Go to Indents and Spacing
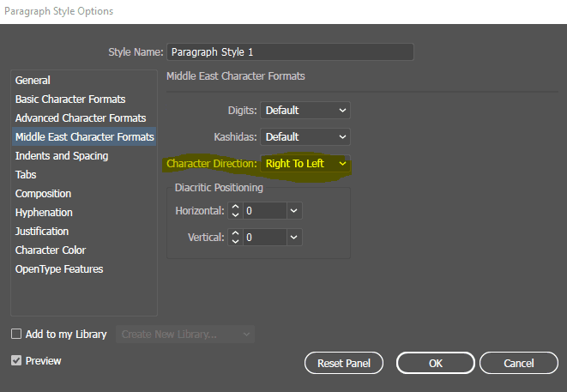This screenshot has width=567, height=392. pos(62,156)
